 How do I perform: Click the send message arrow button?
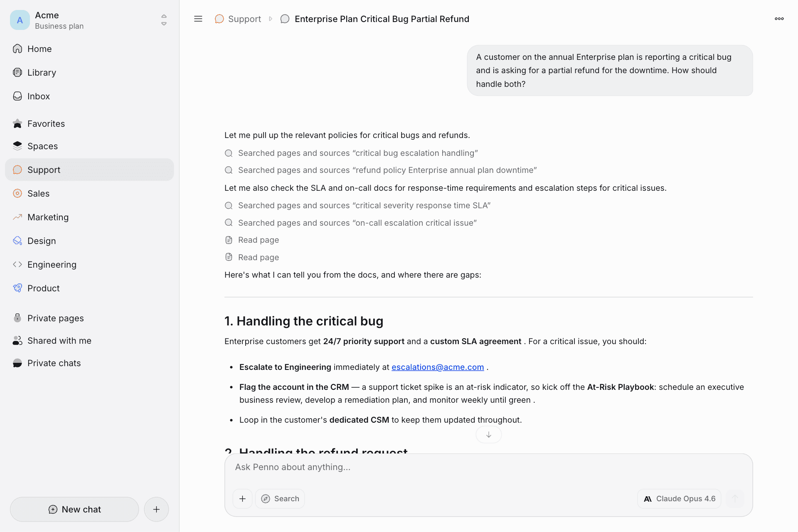coord(735,498)
